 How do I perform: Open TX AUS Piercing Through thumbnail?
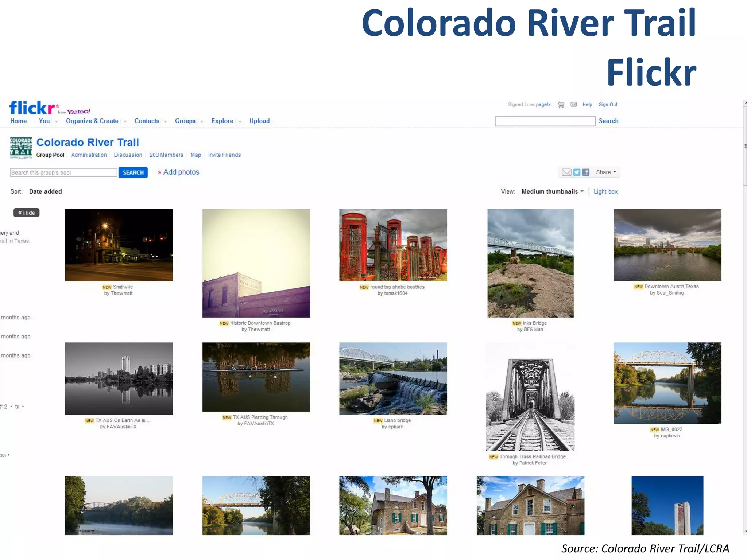coord(256,377)
